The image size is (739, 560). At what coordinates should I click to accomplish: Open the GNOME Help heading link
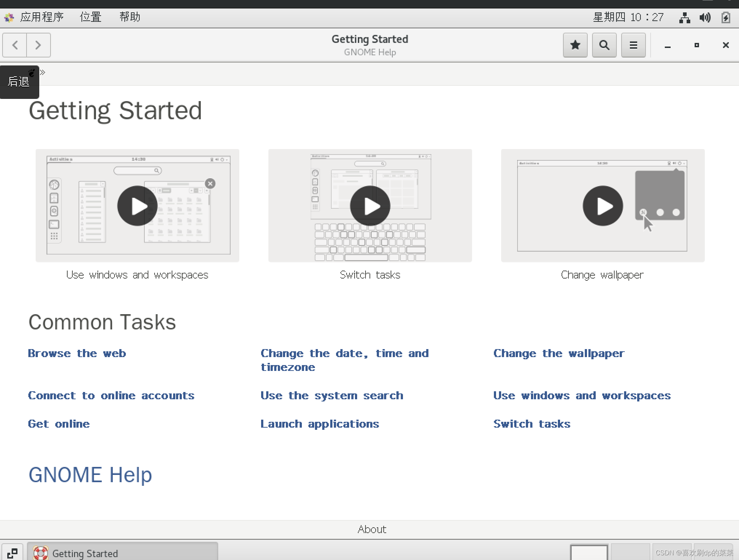point(90,475)
